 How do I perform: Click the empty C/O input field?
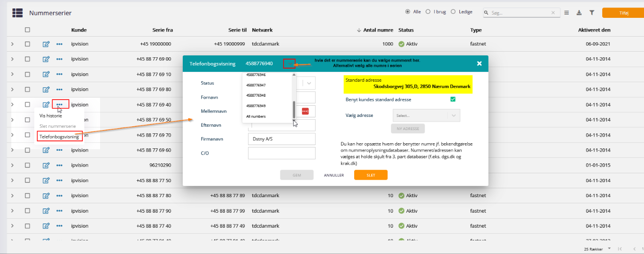281,153
